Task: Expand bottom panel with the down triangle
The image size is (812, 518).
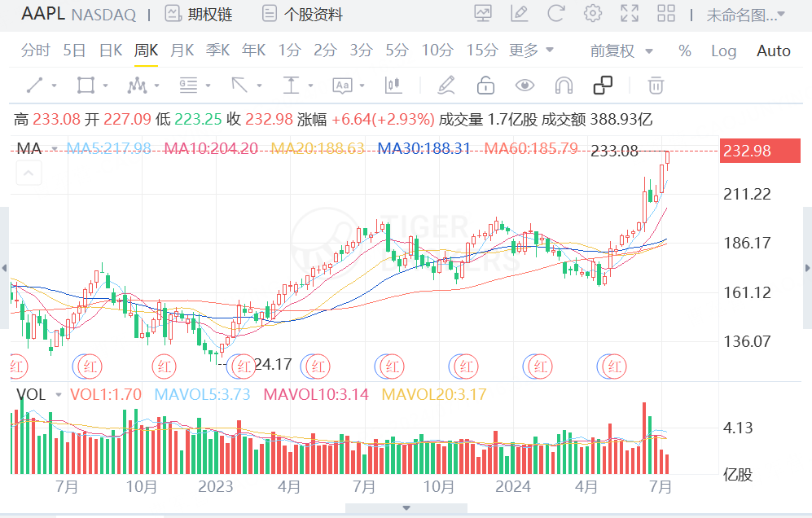Action: tap(406, 508)
